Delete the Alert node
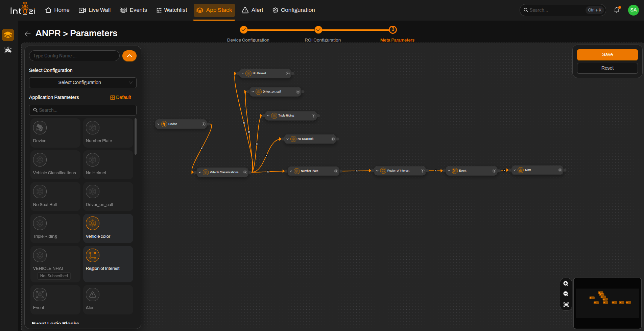The image size is (644, 331). (560, 170)
